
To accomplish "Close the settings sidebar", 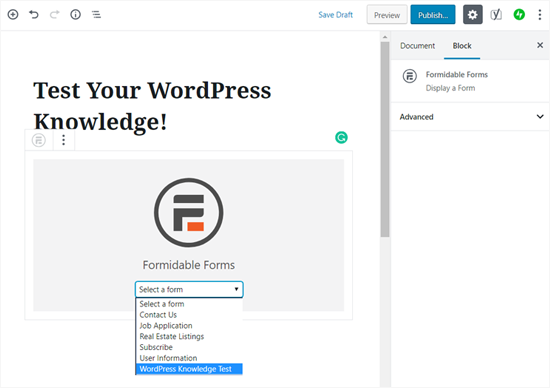I will 540,45.
